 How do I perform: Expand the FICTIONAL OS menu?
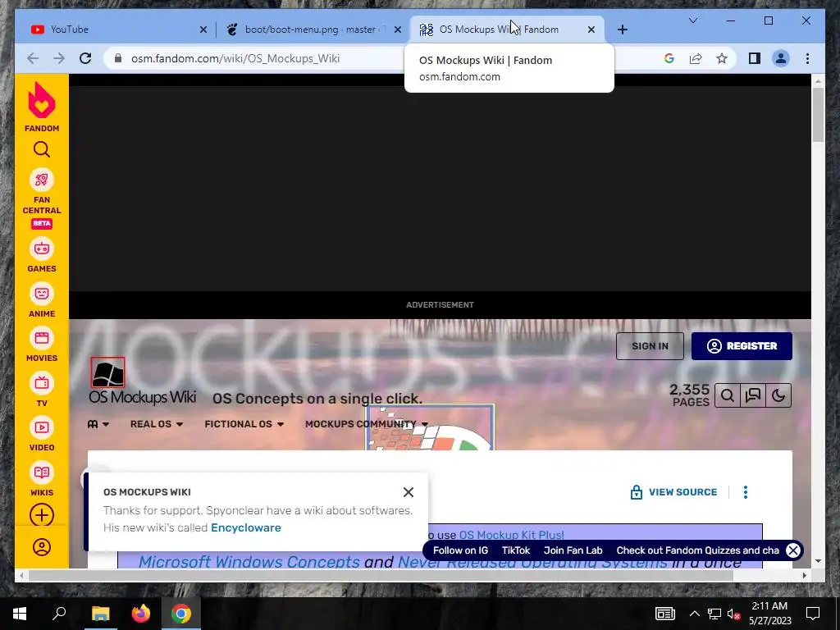[x=244, y=424]
